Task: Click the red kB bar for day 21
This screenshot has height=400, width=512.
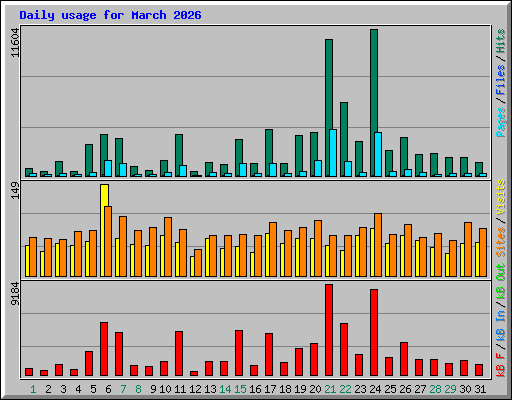Action: [329, 330]
